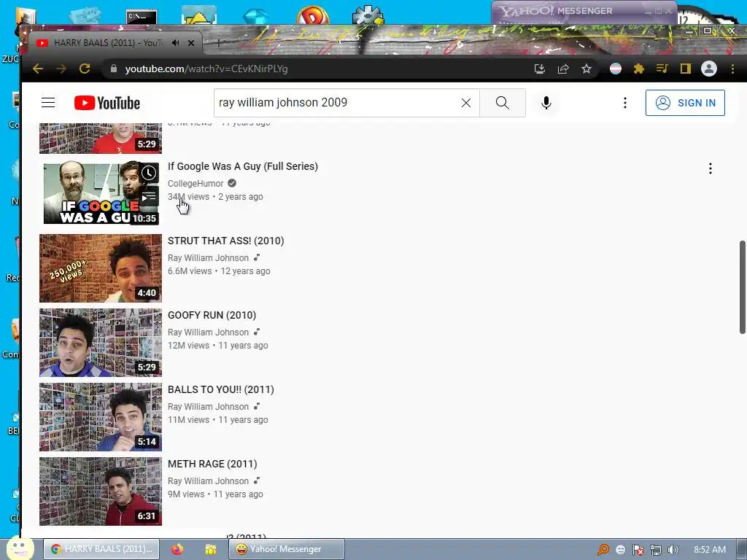This screenshot has height=560, width=747.
Task: Go forward with browser forward arrow
Action: tap(61, 69)
